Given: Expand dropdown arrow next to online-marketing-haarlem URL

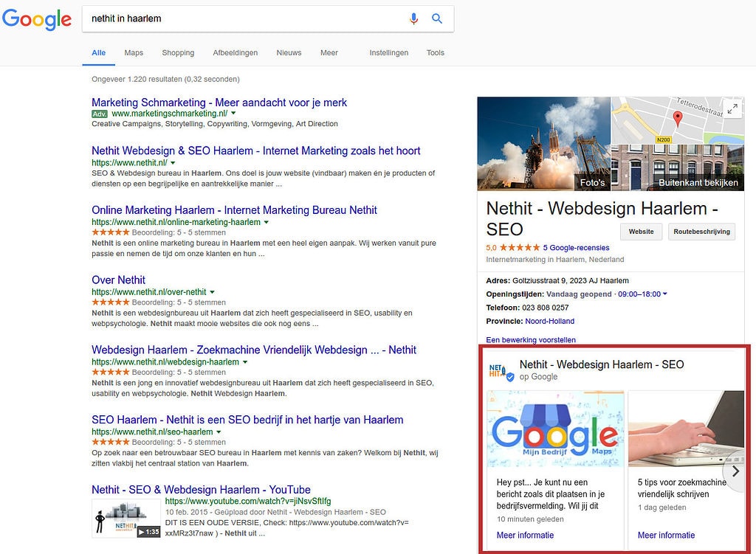Looking at the screenshot, I should [266, 222].
